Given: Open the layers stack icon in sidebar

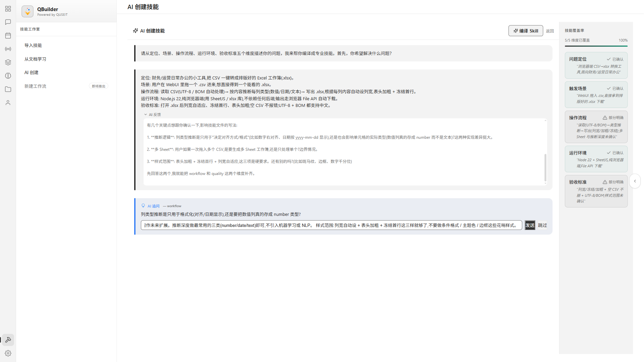Looking at the screenshot, I should pos(8,62).
